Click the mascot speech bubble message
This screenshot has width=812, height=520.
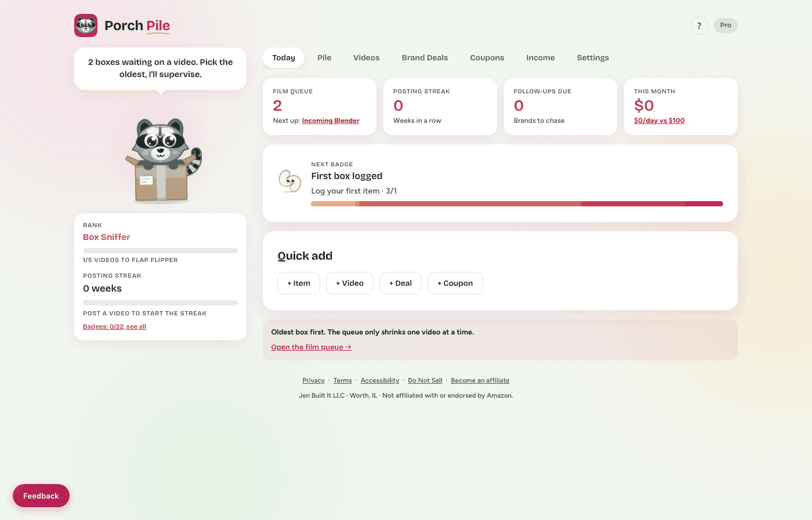click(x=160, y=68)
